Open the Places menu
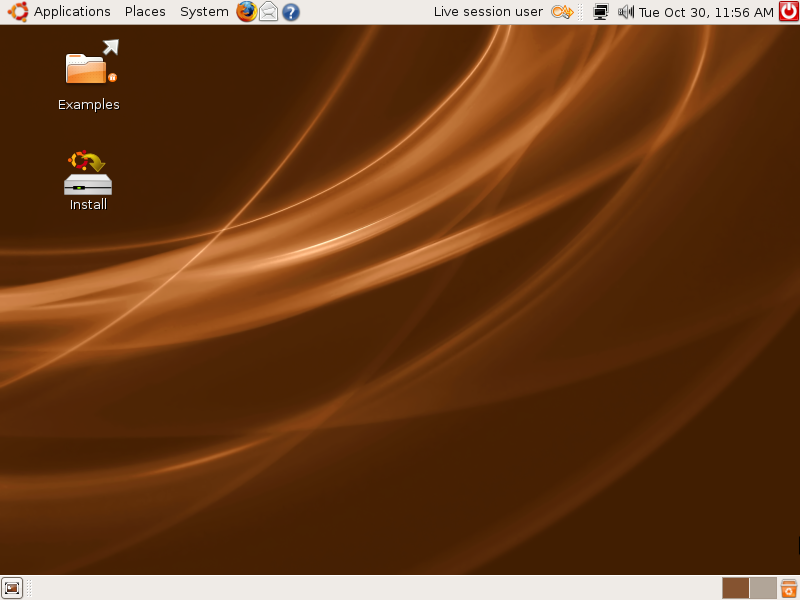The height and width of the screenshot is (600, 800). coord(145,12)
